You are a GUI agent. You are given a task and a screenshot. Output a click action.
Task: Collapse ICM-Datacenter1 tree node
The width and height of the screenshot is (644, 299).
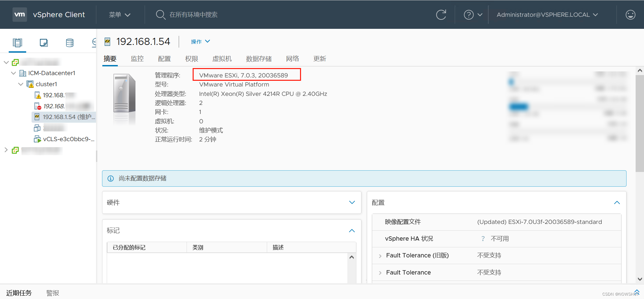[x=13, y=73]
